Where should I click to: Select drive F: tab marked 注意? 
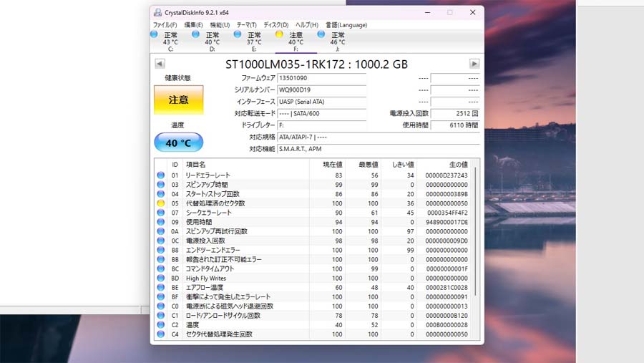[x=296, y=42]
